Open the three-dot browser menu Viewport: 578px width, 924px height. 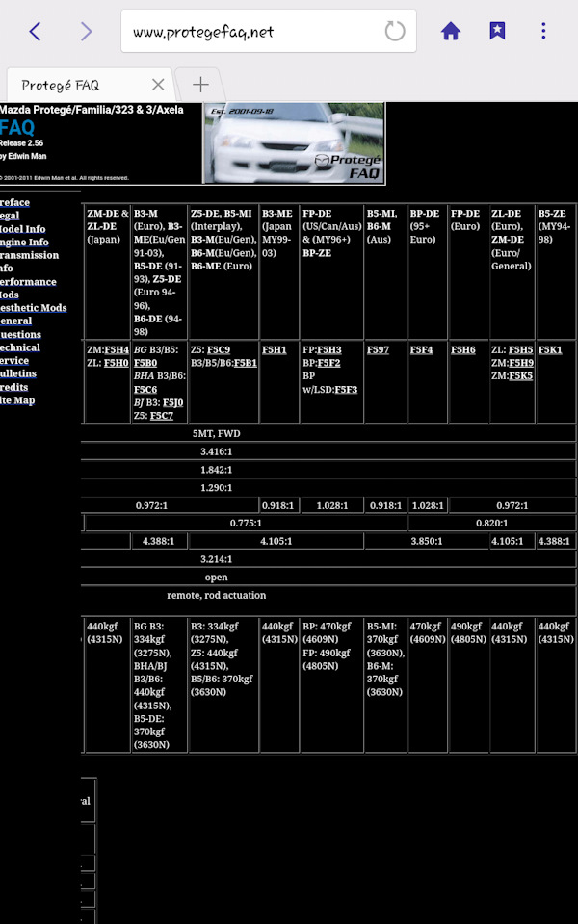coord(543,31)
